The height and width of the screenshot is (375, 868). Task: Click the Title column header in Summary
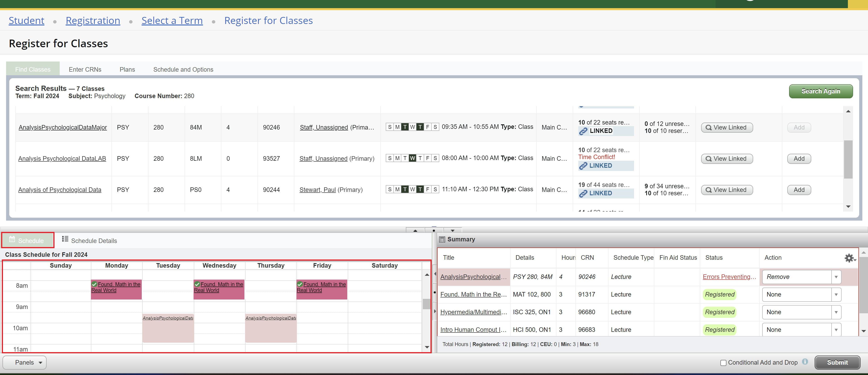[x=448, y=258]
